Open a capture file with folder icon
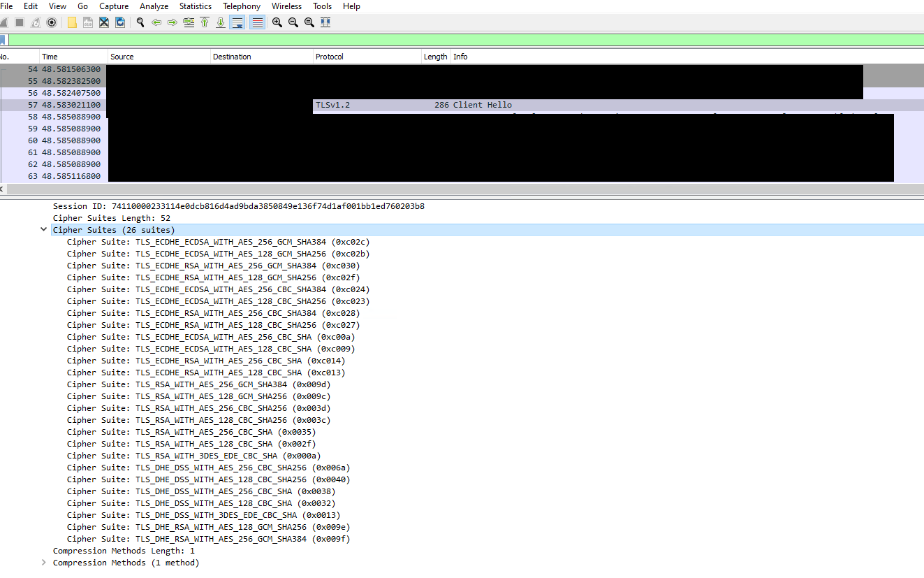Screen dimensions: 924x578 [72, 22]
